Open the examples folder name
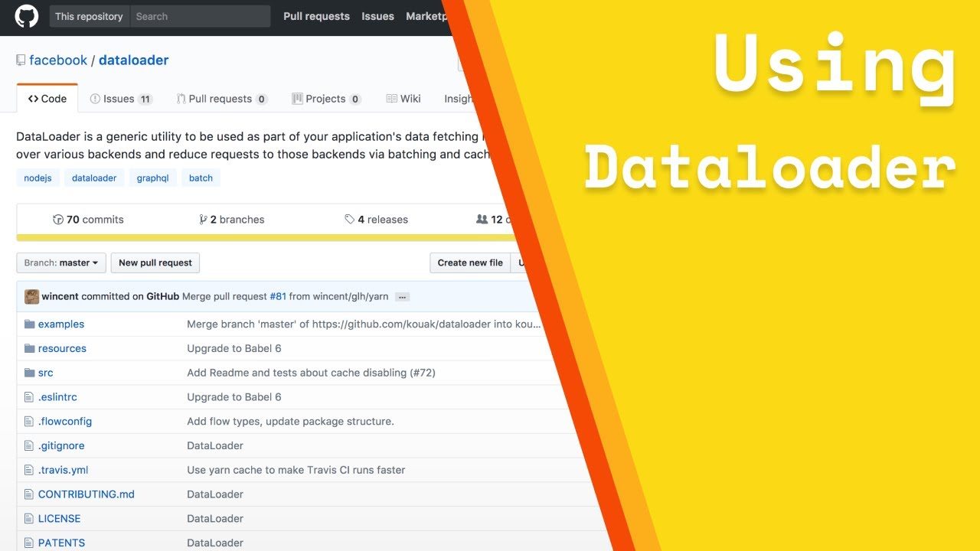Screen dimensions: 980x551 click(x=61, y=324)
